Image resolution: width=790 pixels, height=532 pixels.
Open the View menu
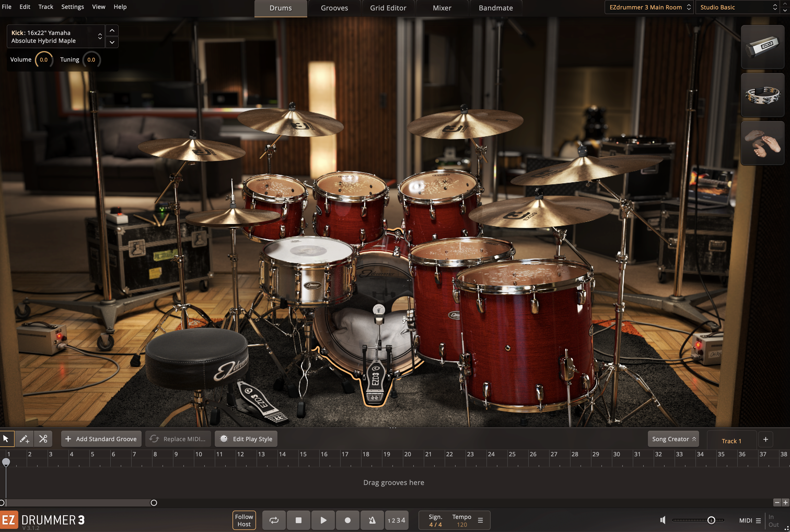pos(99,7)
